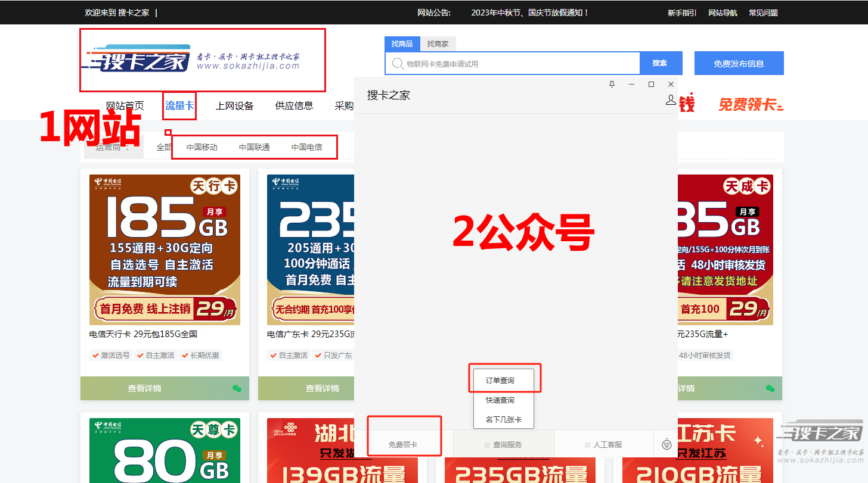This screenshot has height=483, width=868.
Task: Click the 长期优惠 tag
Action: 200,355
